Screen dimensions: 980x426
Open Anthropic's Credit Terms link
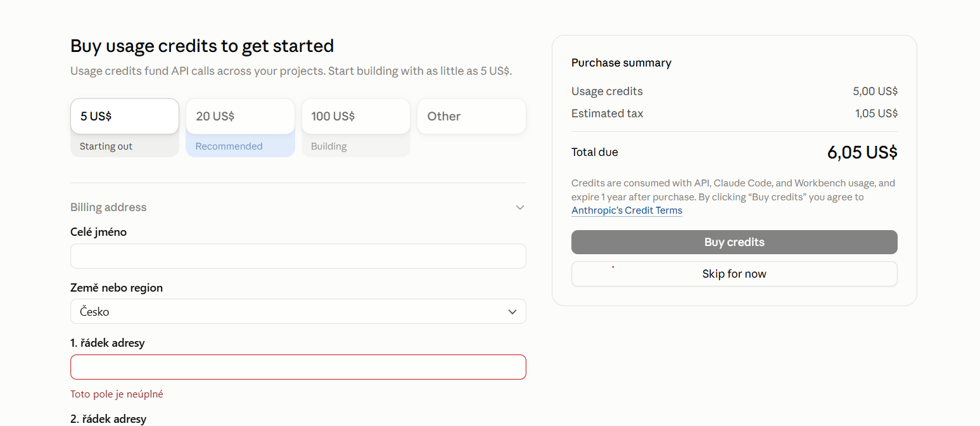627,210
